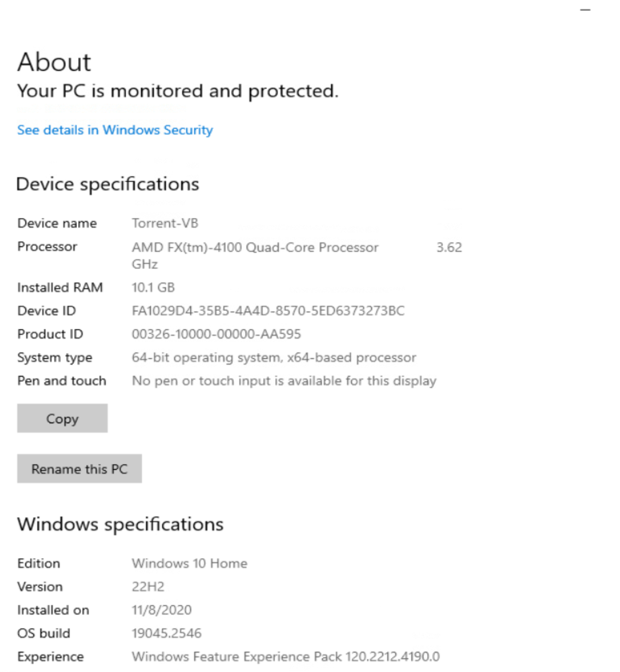Screen dimensions: 620x672
Task: Click the System type label
Action: (x=54, y=358)
